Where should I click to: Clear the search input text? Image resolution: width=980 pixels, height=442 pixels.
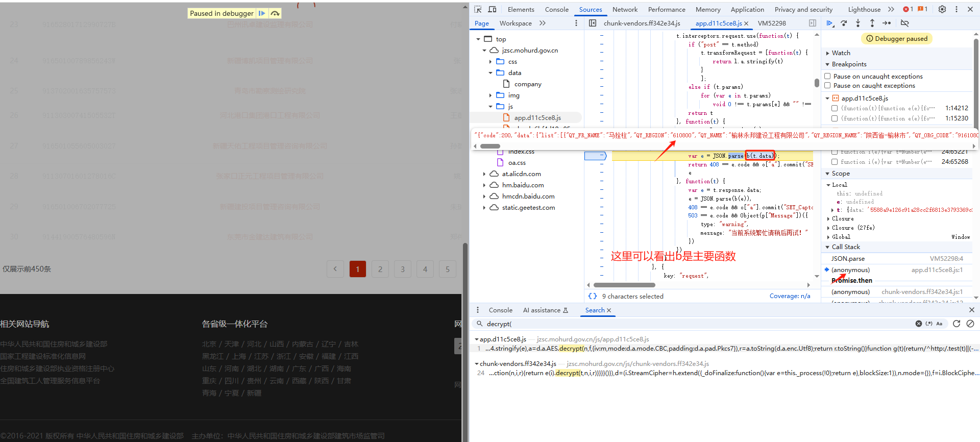click(918, 324)
